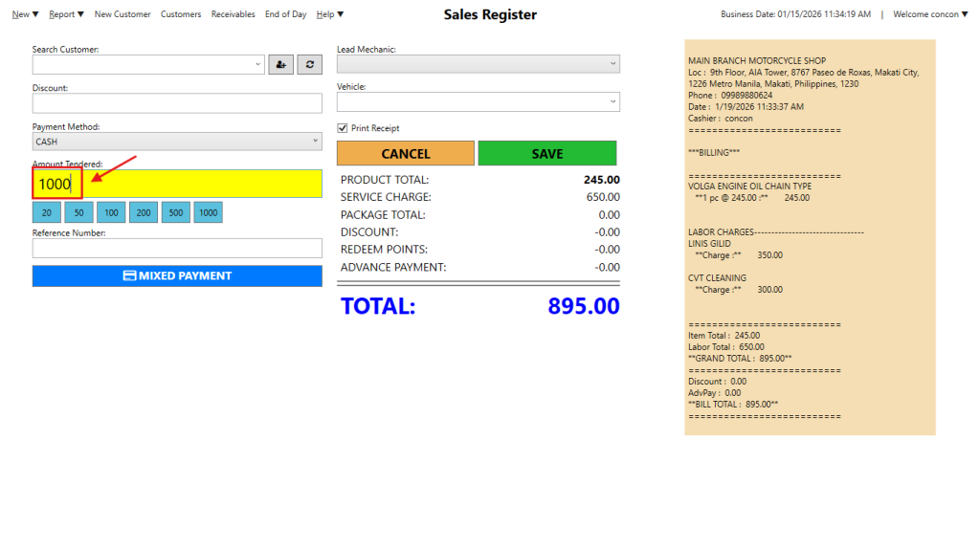Click the Discount input field

coord(177,103)
